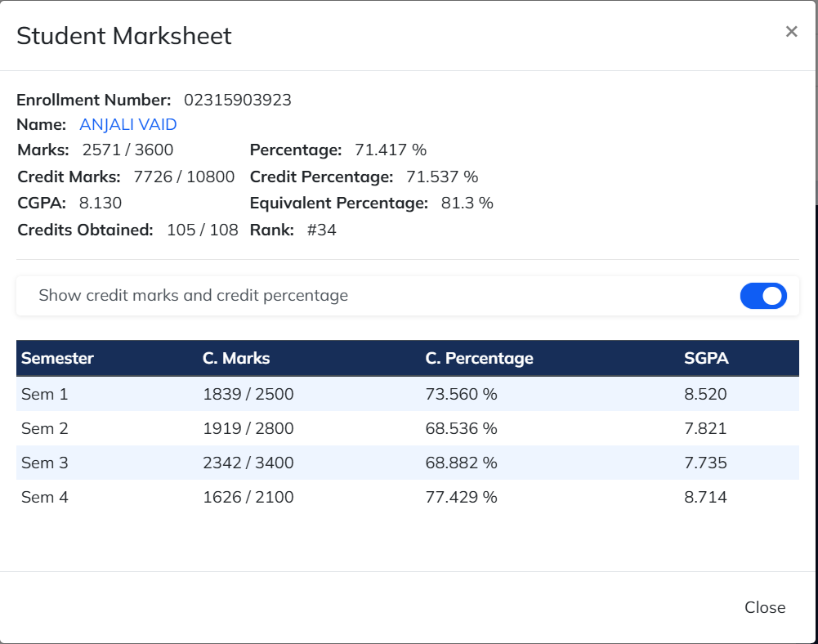818x644 pixels.
Task: Click the Rank #34 value
Action: pyautogui.click(x=321, y=230)
